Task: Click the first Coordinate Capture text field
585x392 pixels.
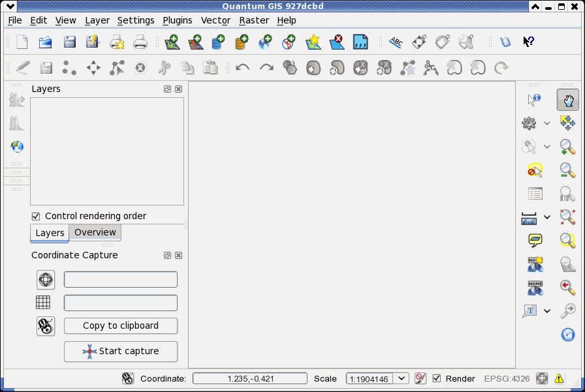Action: tap(121, 279)
